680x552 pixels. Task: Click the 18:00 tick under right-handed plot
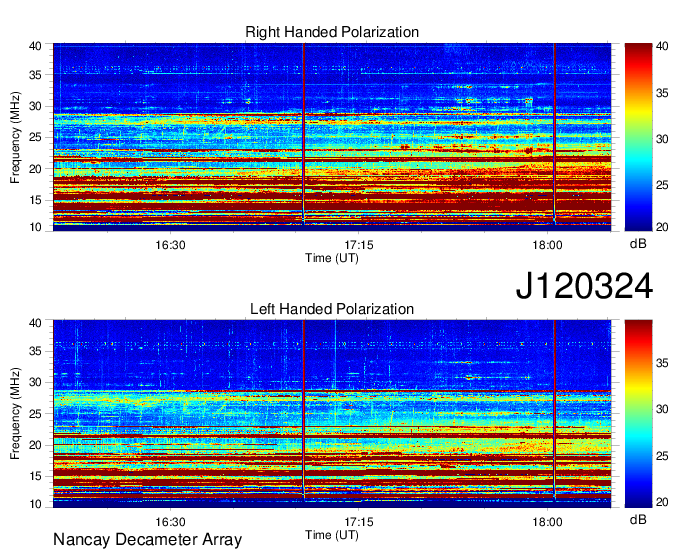click(547, 245)
